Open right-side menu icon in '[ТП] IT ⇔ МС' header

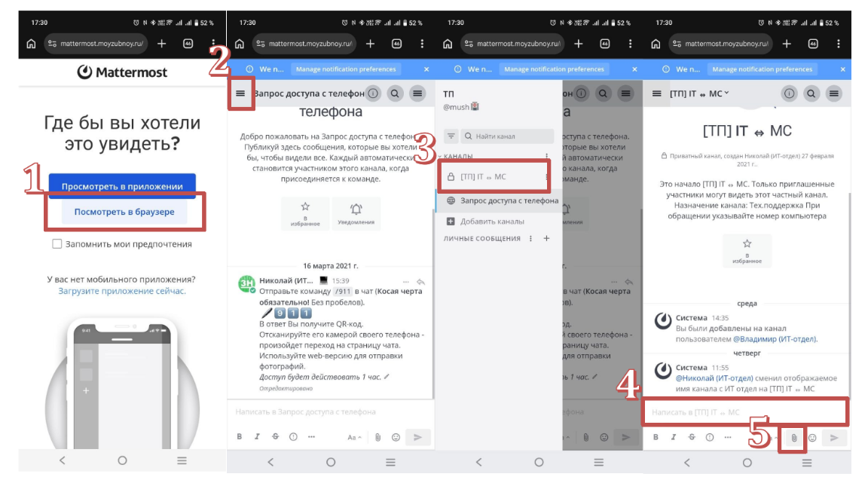pos(833,93)
